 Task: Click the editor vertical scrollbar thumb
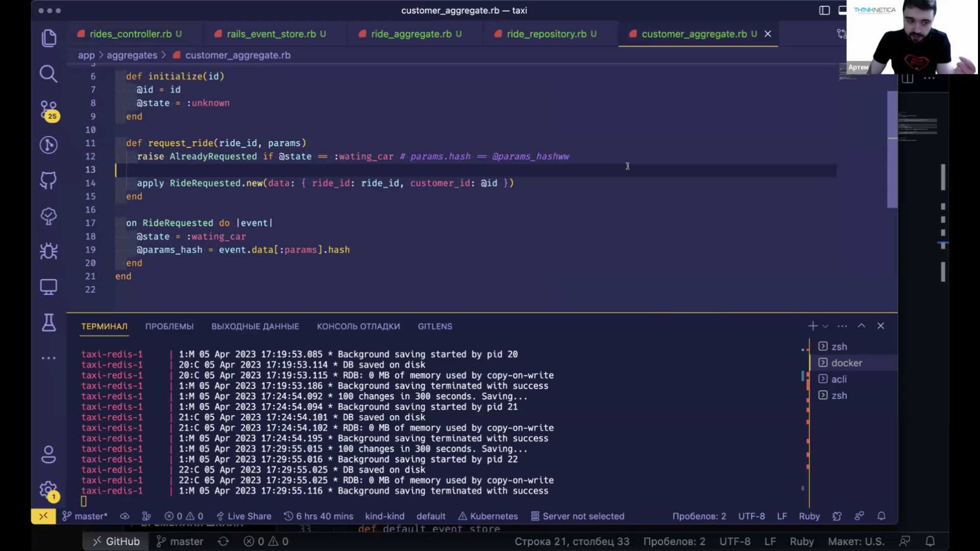coord(892,148)
